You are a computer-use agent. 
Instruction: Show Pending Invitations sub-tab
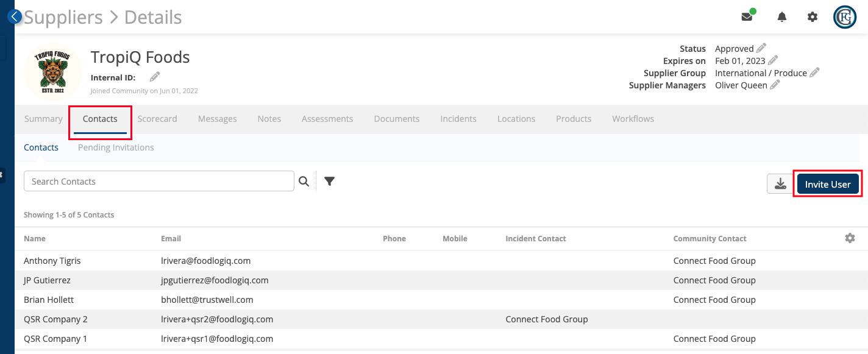coord(116,147)
